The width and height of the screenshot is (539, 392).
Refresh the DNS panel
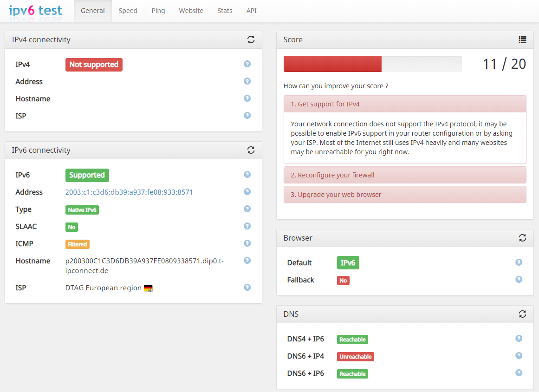coord(522,314)
